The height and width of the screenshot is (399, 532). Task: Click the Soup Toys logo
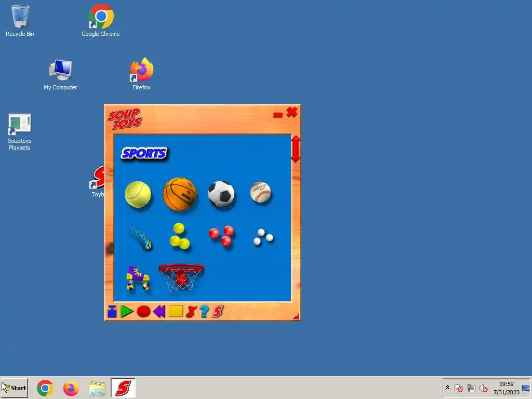[x=125, y=119]
